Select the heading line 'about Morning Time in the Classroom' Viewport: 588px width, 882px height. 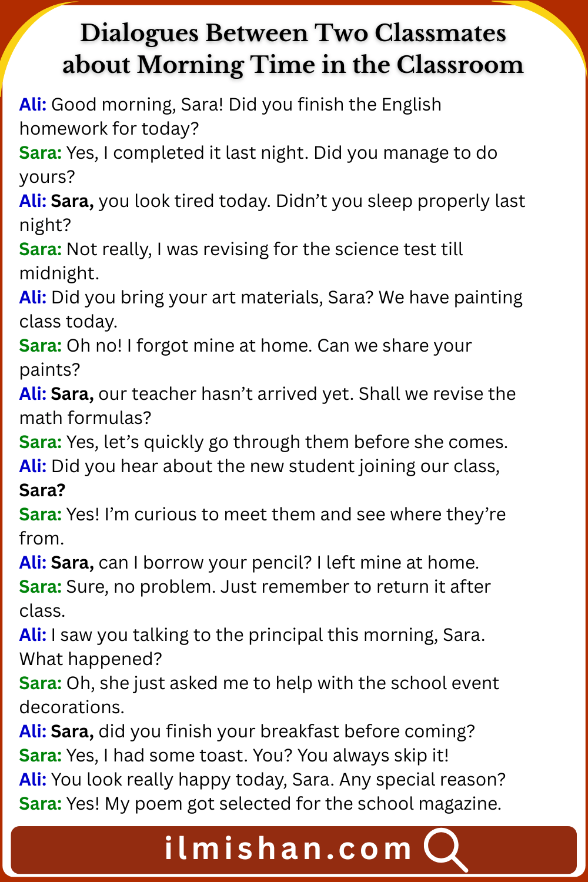click(x=293, y=65)
